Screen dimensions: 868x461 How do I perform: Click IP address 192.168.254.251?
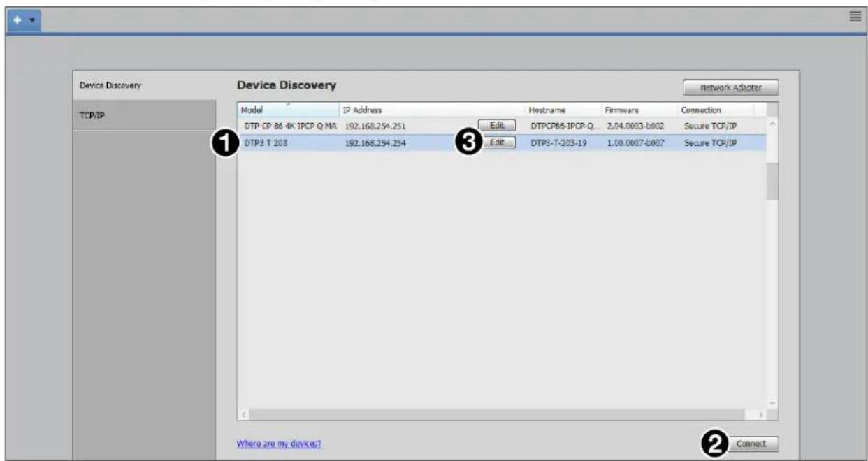click(375, 126)
